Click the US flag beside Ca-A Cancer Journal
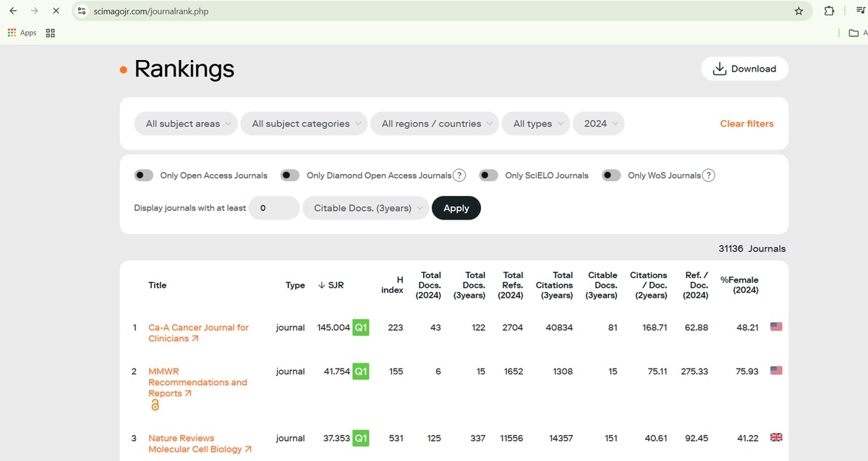This screenshot has width=868, height=461. click(x=776, y=327)
